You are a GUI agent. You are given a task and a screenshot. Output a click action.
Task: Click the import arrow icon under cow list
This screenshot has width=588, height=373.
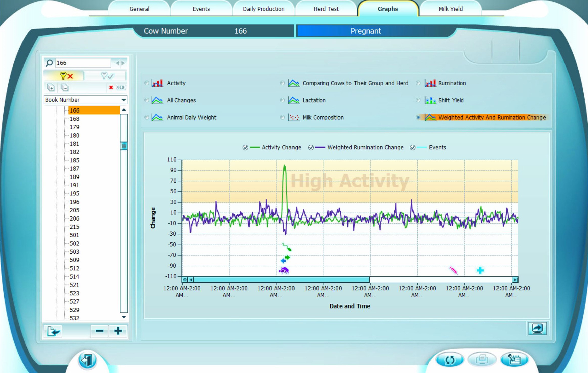53,331
